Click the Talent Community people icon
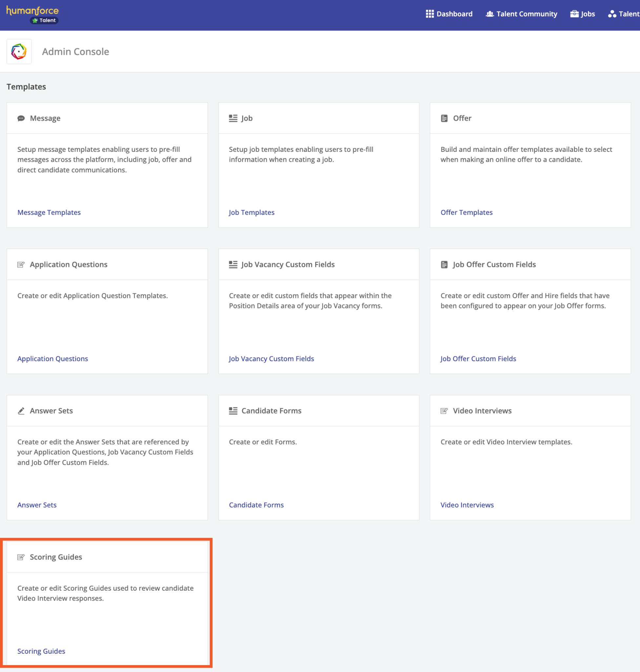640x672 pixels. pos(489,14)
